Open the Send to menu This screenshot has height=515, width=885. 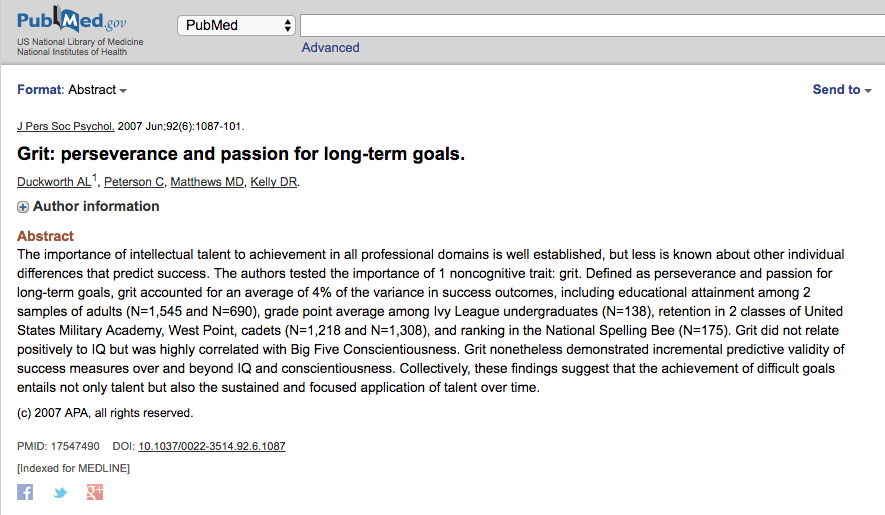(841, 90)
